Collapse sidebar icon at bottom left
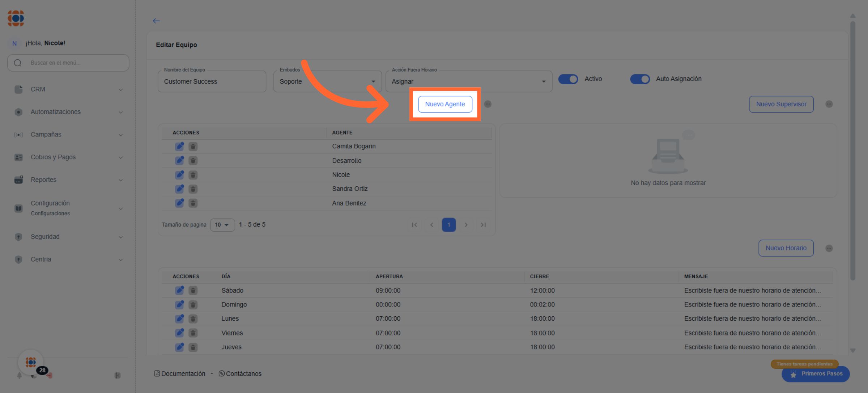The image size is (868, 393). click(118, 376)
